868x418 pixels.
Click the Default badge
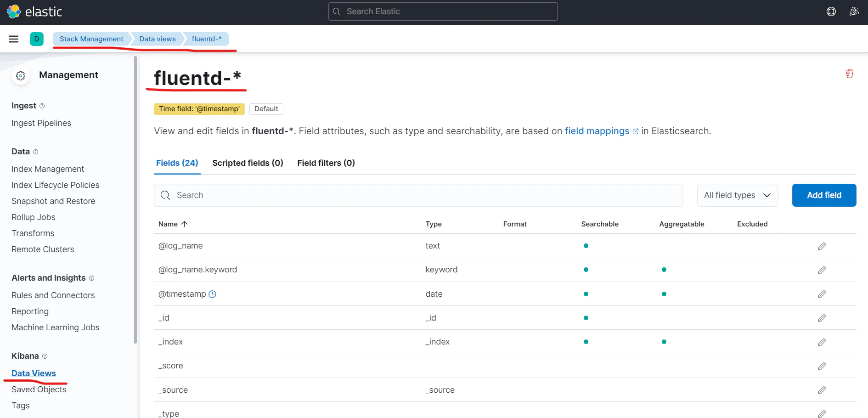(266, 109)
